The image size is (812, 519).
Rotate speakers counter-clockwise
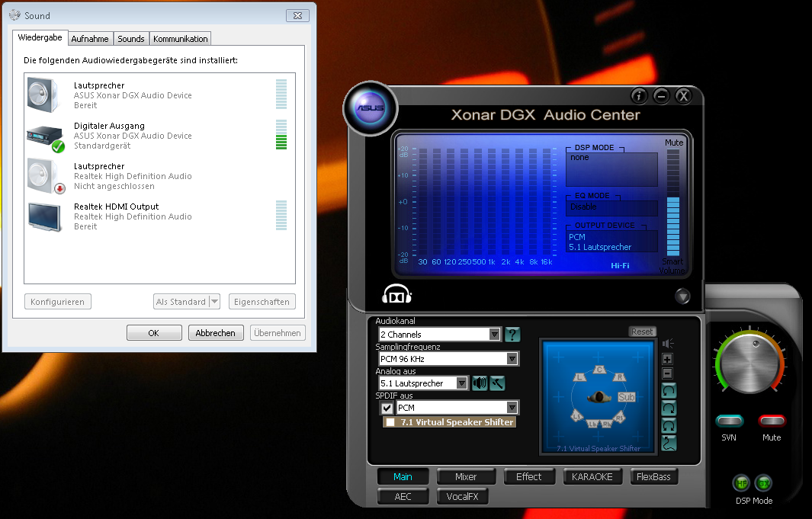(669, 391)
